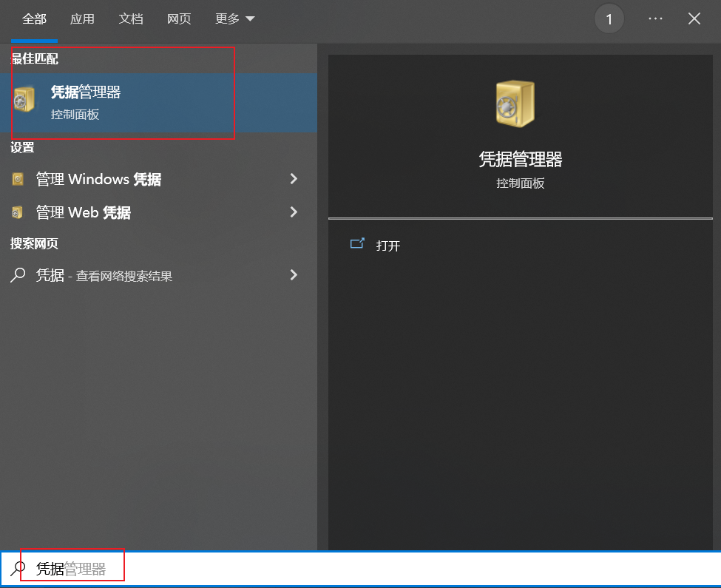Close the search panel with X
This screenshot has height=588, width=721.
click(694, 18)
